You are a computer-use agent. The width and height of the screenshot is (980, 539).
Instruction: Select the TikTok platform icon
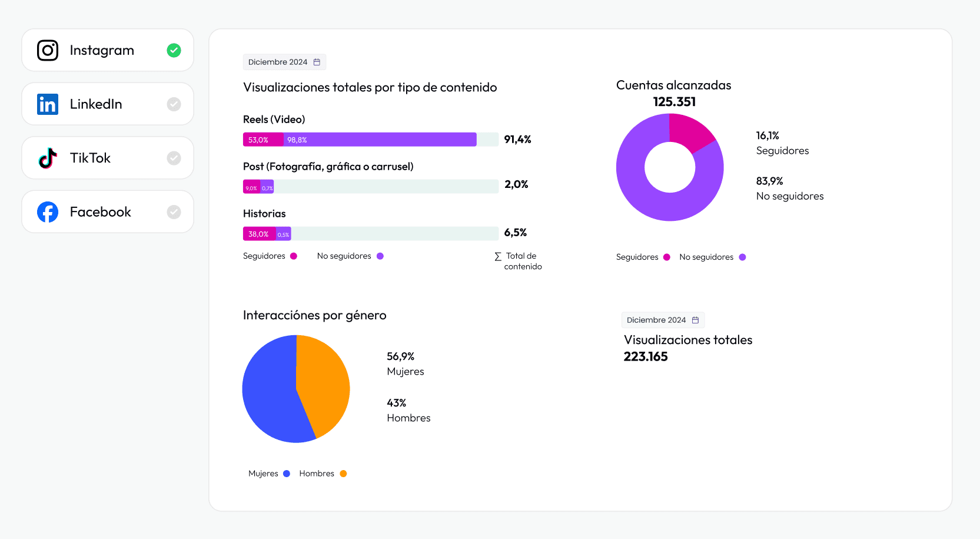tap(47, 158)
